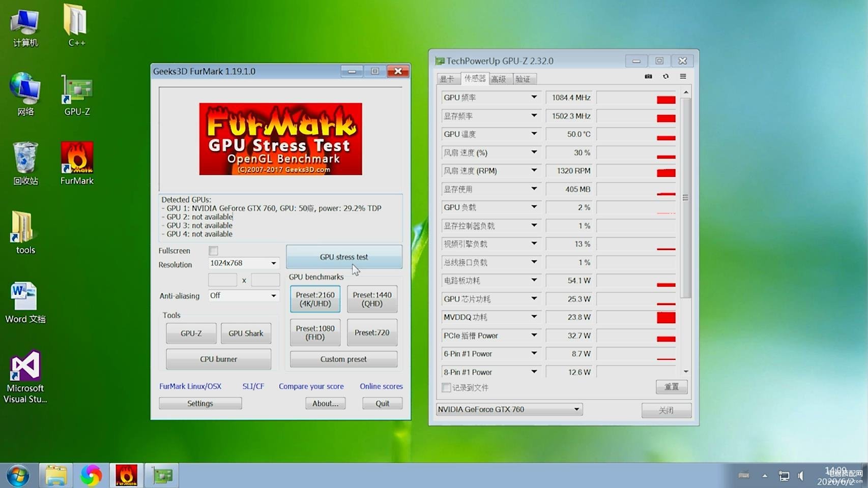The image size is (868, 488).
Task: Click GPU-Z sensor list scroll down arrow
Action: [686, 372]
